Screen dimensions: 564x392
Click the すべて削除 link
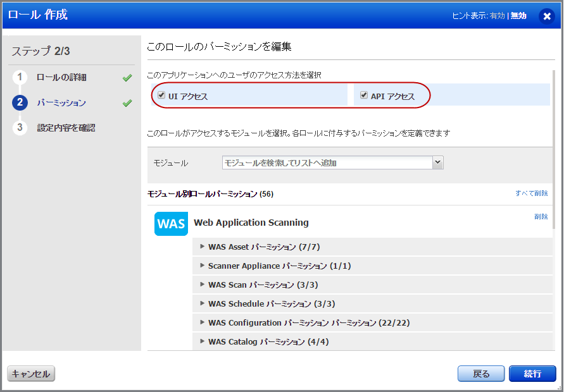[x=533, y=193]
